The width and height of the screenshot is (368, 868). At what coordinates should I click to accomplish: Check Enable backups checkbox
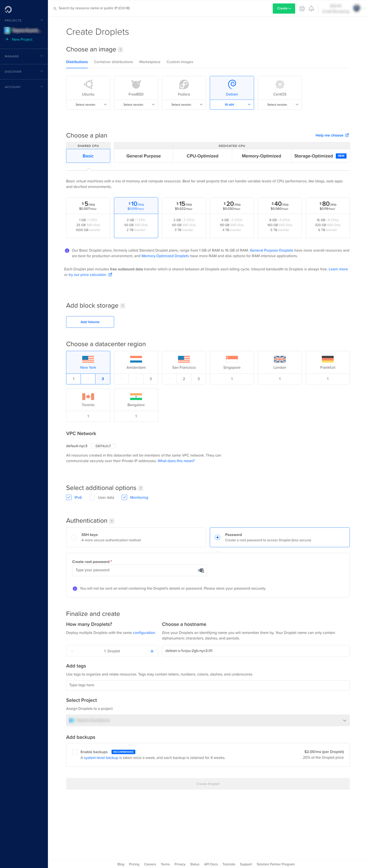point(75,752)
